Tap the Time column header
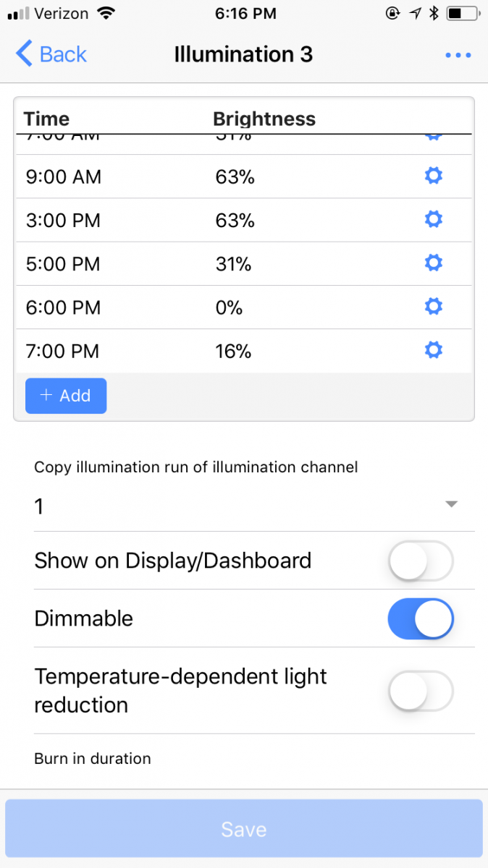 47,119
